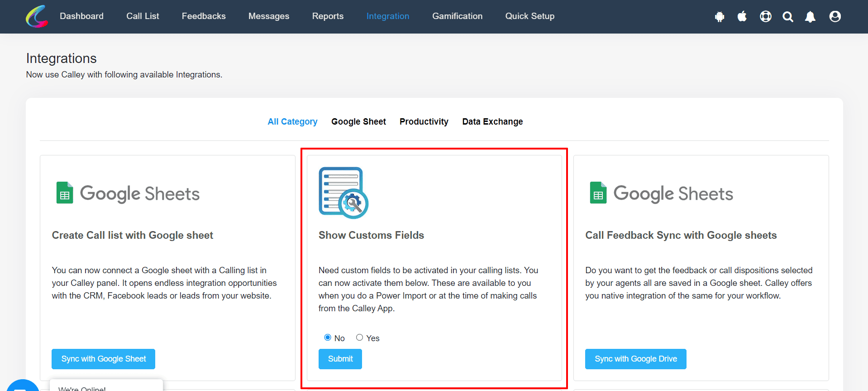
Task: Click Submit for custom fields
Action: tap(340, 359)
